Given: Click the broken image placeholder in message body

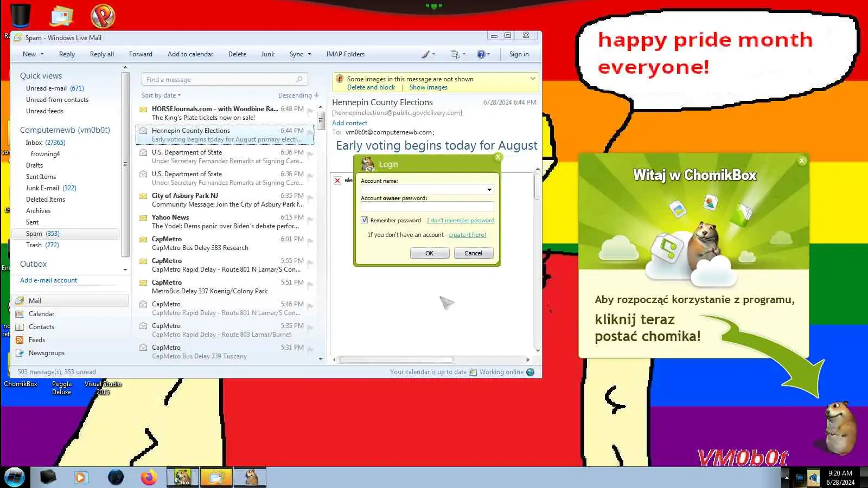Looking at the screenshot, I should pyautogui.click(x=337, y=181).
